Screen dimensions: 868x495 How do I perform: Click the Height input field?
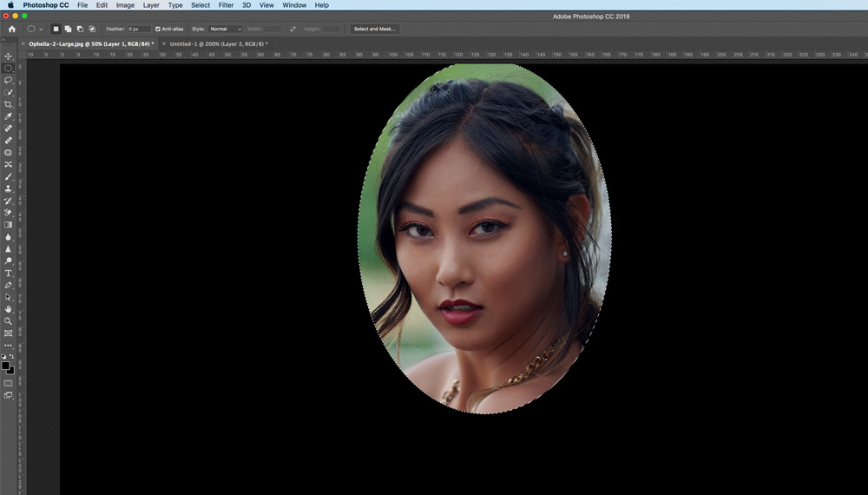click(x=331, y=29)
